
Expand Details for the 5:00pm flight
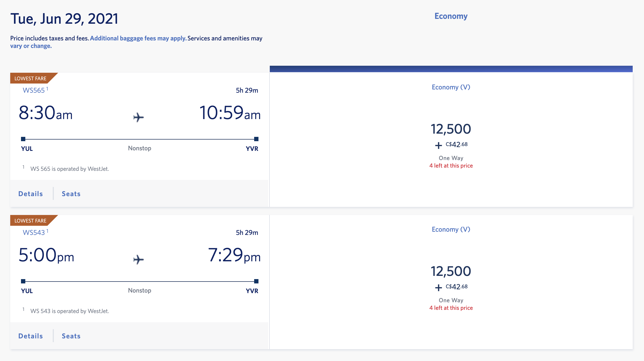tap(31, 336)
